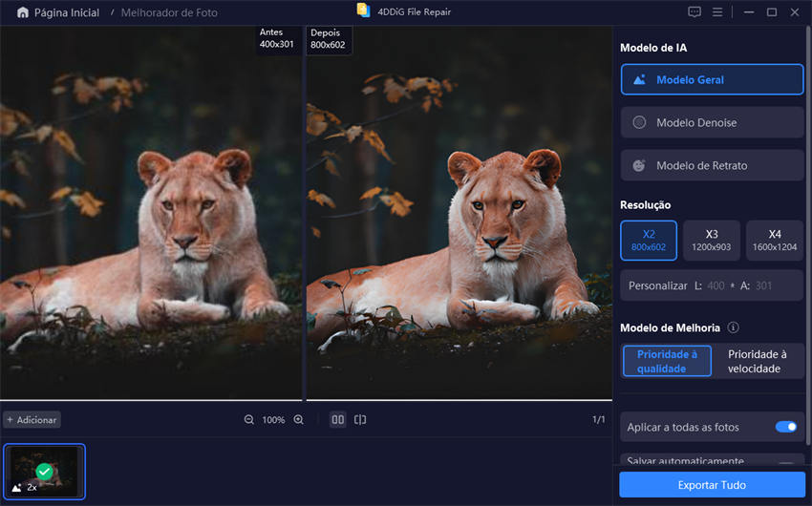The width and height of the screenshot is (812, 506).
Task: Switch to split slider comparison view
Action: pyautogui.click(x=360, y=420)
